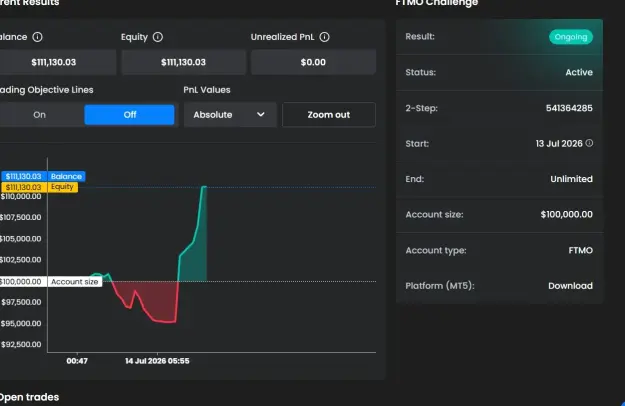Click the 14 Jul 2026 05:55 axis label
Image resolution: width=625 pixels, height=406 pixels.
click(157, 361)
